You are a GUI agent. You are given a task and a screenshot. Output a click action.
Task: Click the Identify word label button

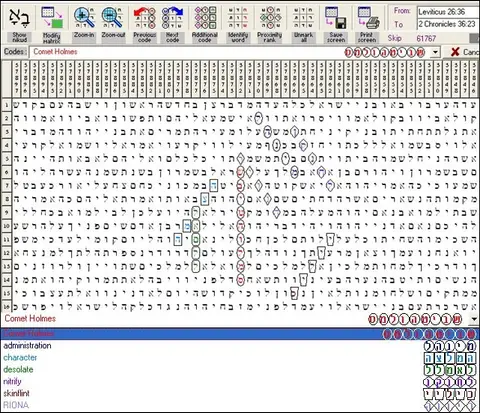click(x=238, y=37)
